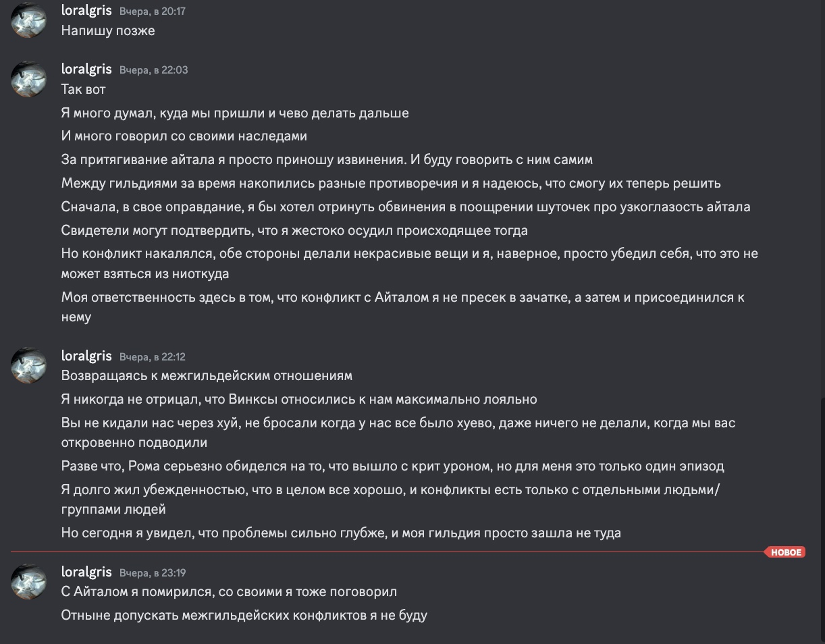Click the "Вчера, в 22:03" timestamp
The image size is (825, 644).
click(x=154, y=70)
